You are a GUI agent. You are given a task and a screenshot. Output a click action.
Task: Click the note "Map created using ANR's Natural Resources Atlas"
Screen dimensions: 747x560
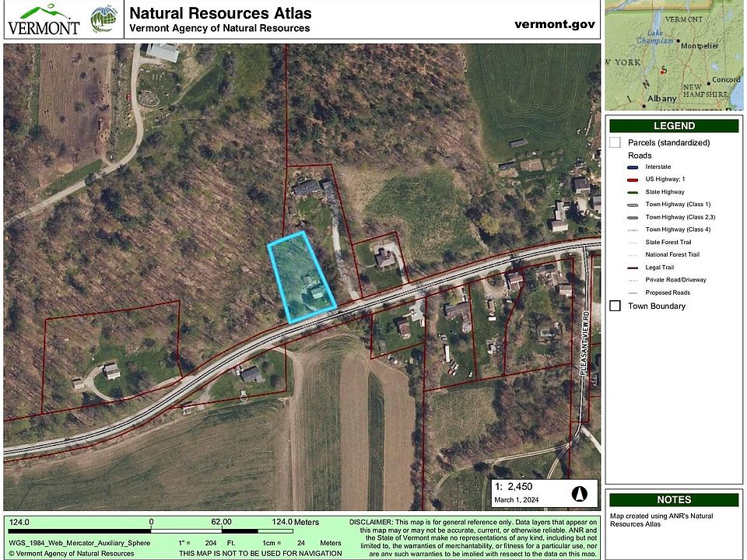pyautogui.click(x=661, y=520)
